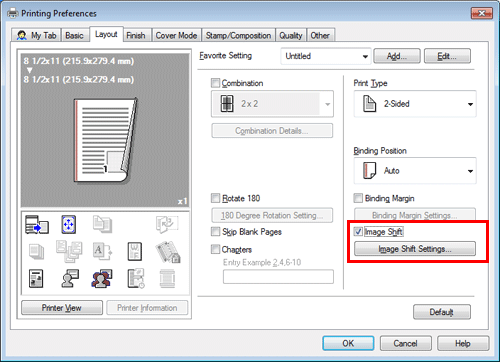Click the image shift icon with blue arrows
Viewport: 500px width, 362px height.
click(69, 224)
